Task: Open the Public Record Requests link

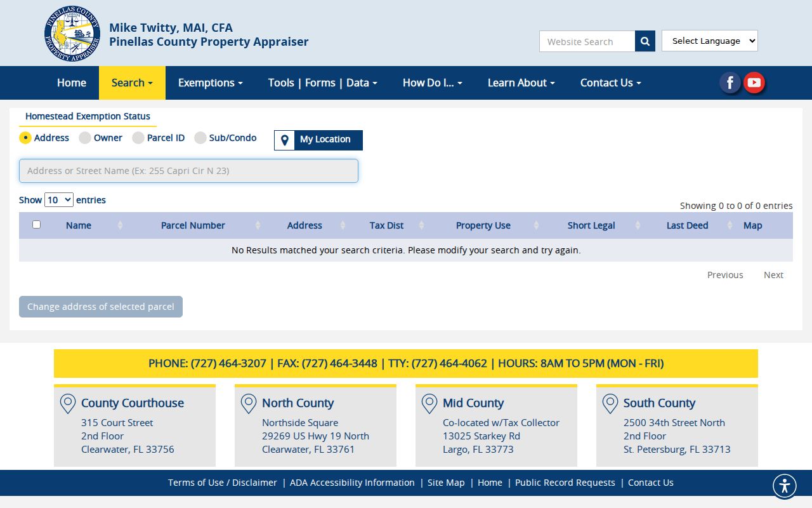Action: 565,483
